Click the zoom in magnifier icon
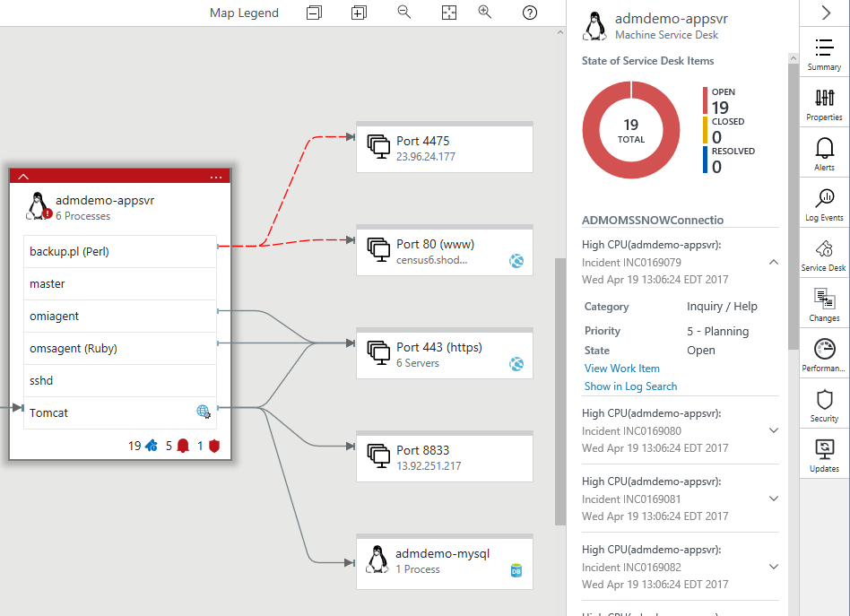850x616 pixels. [485, 13]
